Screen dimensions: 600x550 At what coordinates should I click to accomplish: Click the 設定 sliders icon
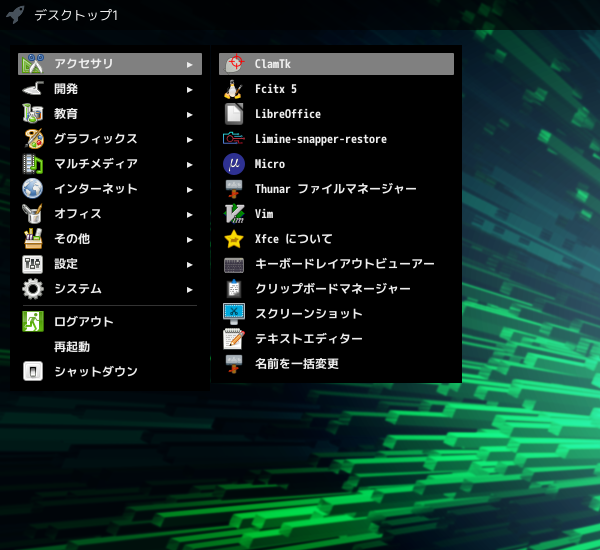pos(33,264)
